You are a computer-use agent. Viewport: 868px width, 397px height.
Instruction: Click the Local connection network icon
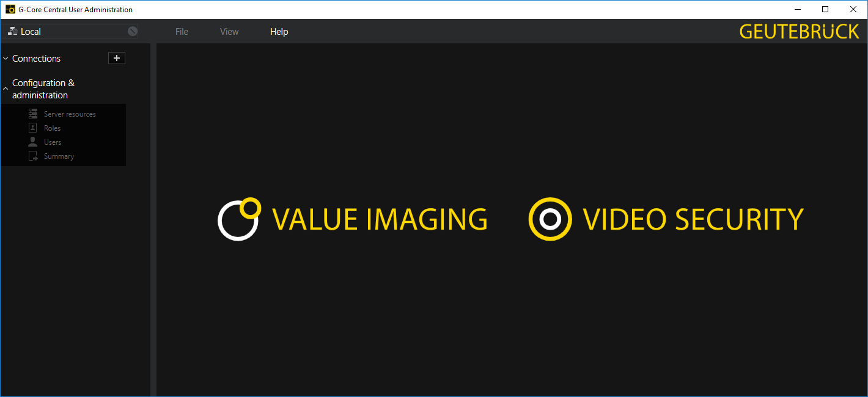coord(12,31)
